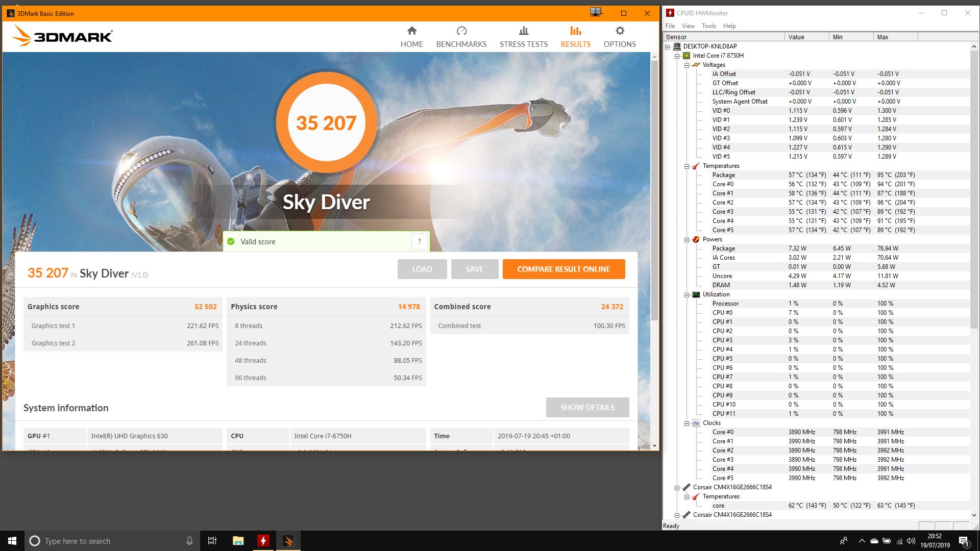
Task: Click the 3DMark logo
Action: [62, 36]
